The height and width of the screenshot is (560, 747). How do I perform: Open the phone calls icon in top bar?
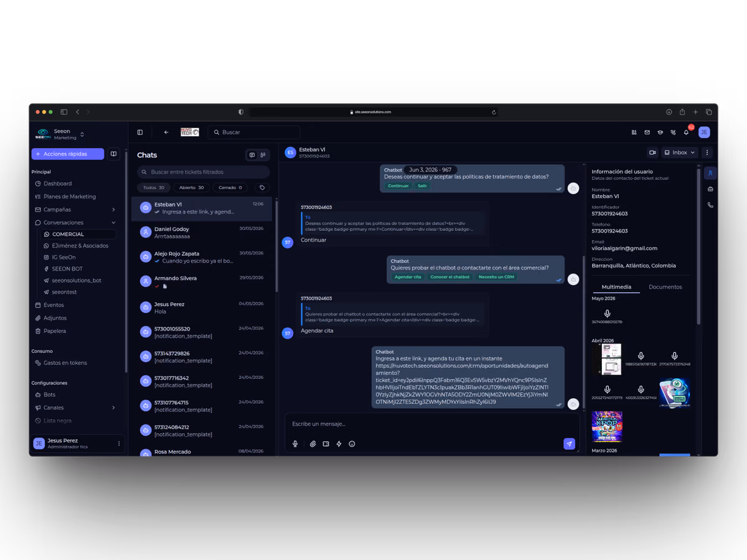point(674,133)
